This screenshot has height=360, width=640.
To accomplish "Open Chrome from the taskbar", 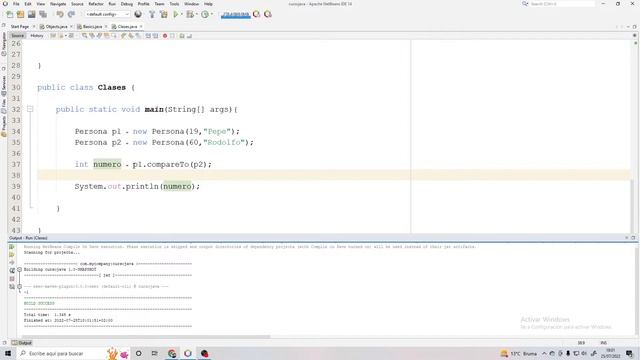I will [172, 353].
